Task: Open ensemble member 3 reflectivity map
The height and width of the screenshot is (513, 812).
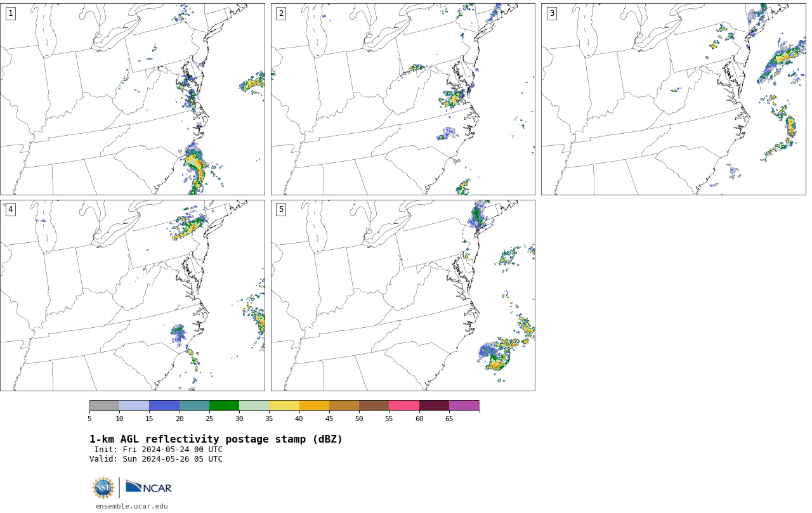Action: (x=673, y=99)
